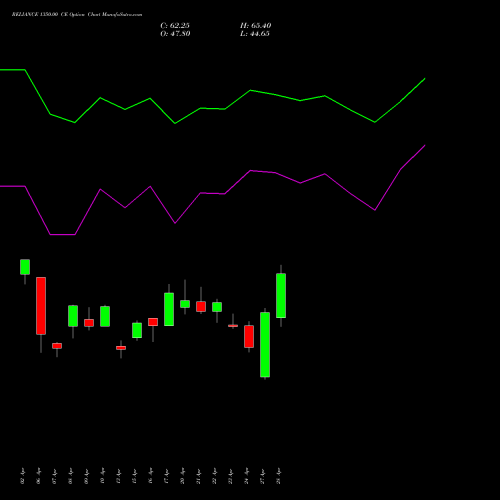
Task: Click the red candle above 24 Apr
Action: pos(249,337)
